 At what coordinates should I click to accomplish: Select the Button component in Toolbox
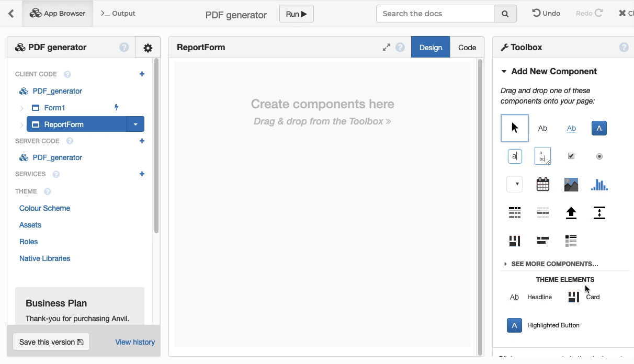click(599, 128)
